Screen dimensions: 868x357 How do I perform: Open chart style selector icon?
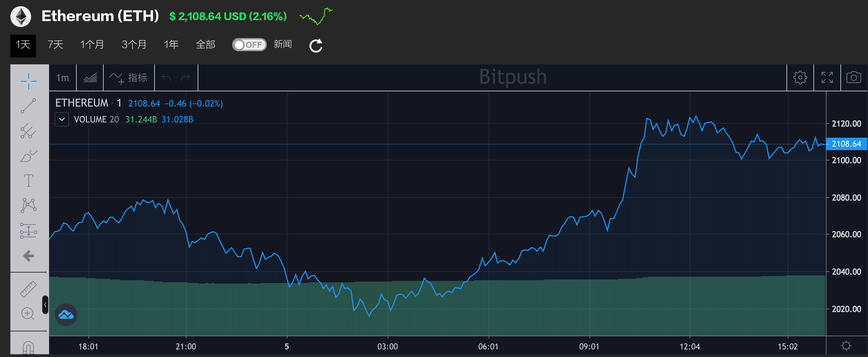[90, 77]
